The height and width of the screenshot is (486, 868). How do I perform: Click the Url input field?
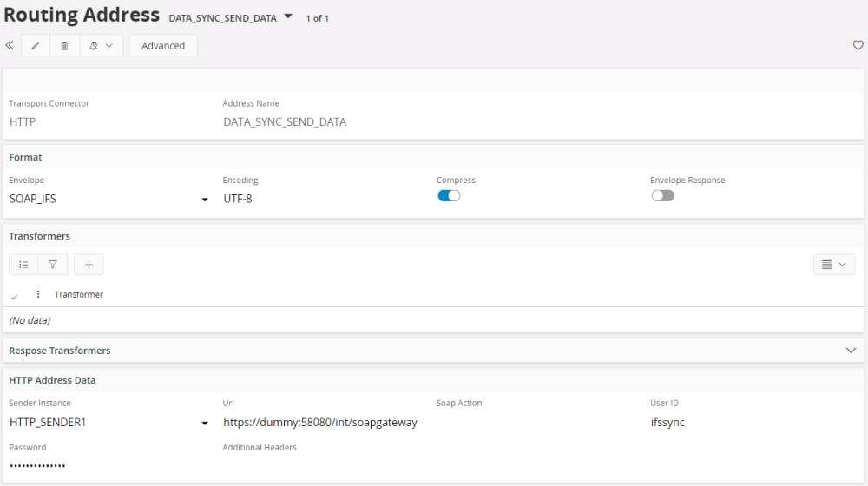click(320, 423)
